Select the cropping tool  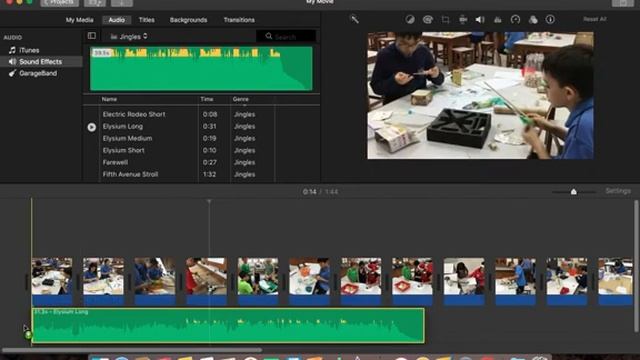445,20
